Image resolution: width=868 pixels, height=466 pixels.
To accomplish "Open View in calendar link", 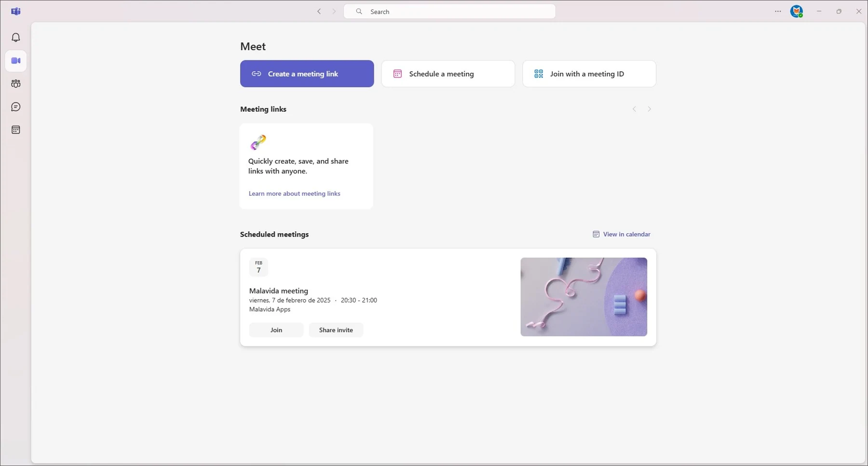I will [621, 234].
